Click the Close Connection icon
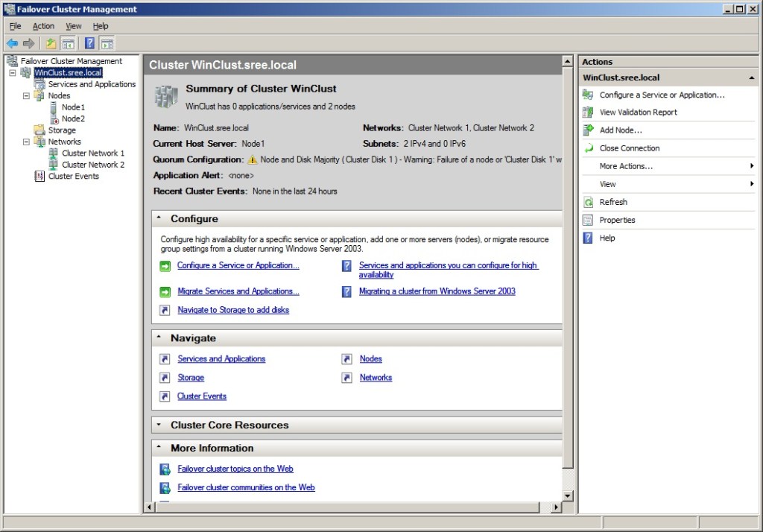Viewport: 763px width, 532px height. (588, 148)
